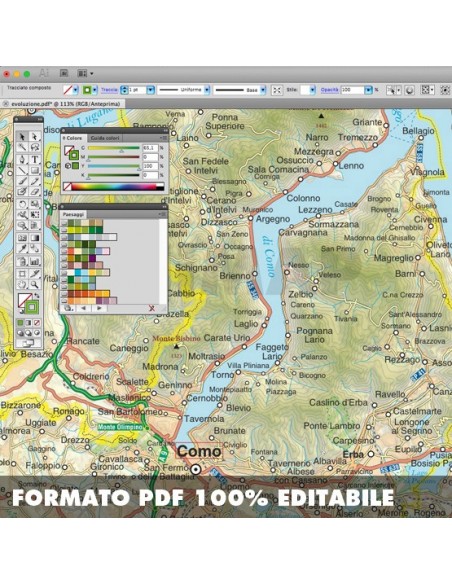
Task: Choose the Line Segment tool
Action: pyautogui.click(x=22, y=171)
